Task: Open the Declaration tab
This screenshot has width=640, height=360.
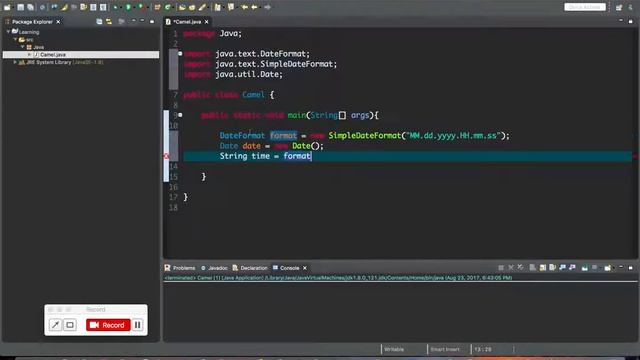Action: (x=250, y=268)
